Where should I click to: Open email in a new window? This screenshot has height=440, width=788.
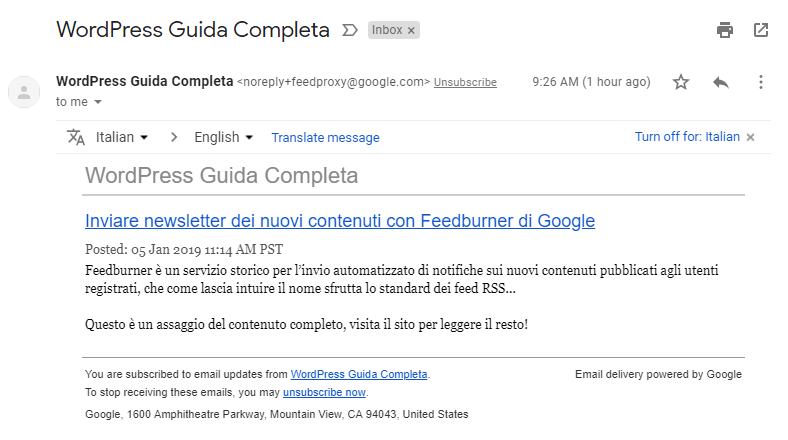(761, 30)
